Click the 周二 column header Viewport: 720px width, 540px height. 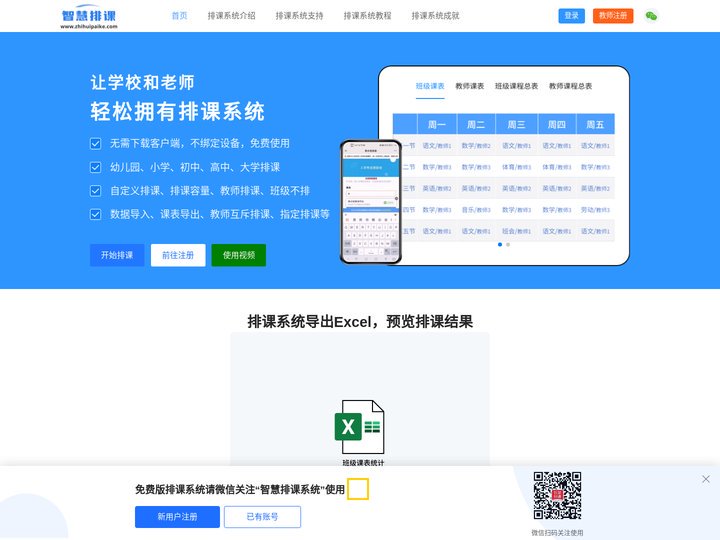pyautogui.click(x=476, y=124)
